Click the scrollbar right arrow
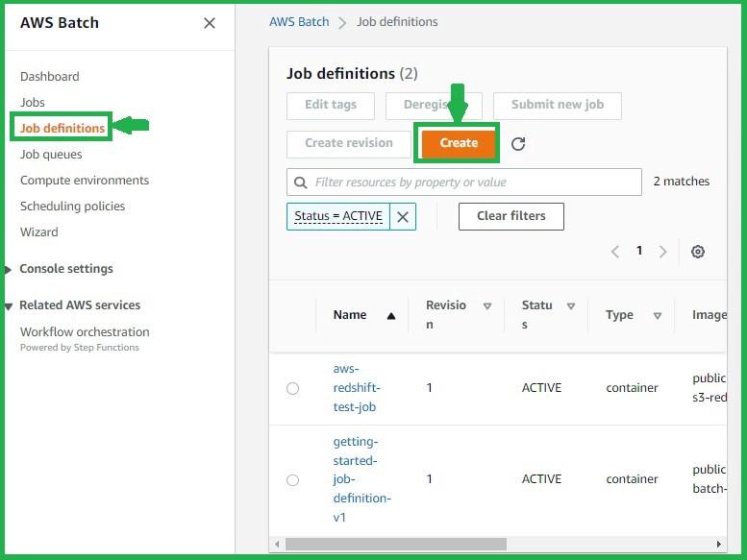 point(718,544)
